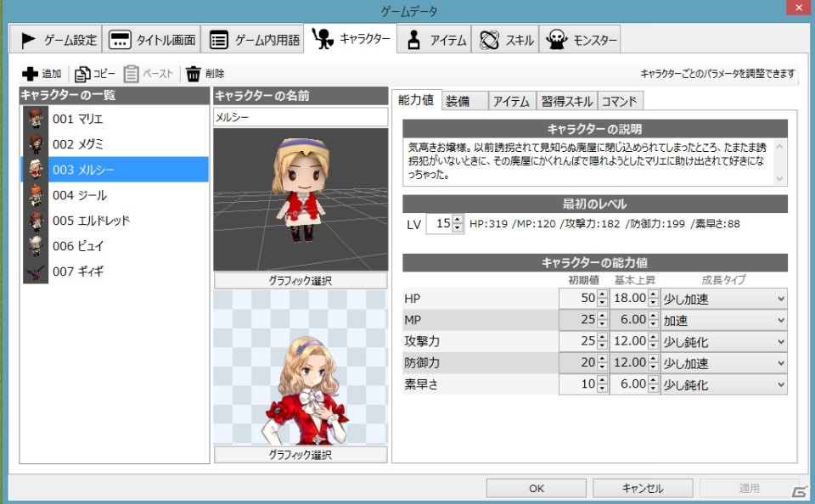
Task: Click the list icon on ゲーム内用語 tab
Action: tap(219, 40)
